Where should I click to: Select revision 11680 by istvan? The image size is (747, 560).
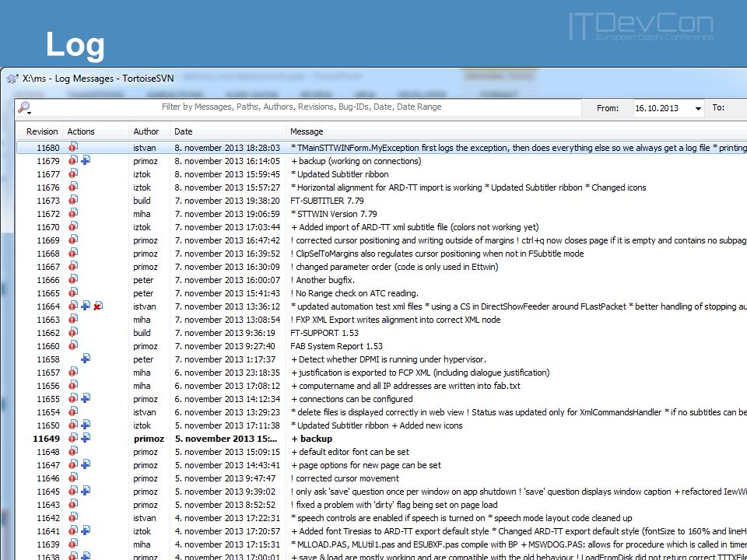point(381,148)
